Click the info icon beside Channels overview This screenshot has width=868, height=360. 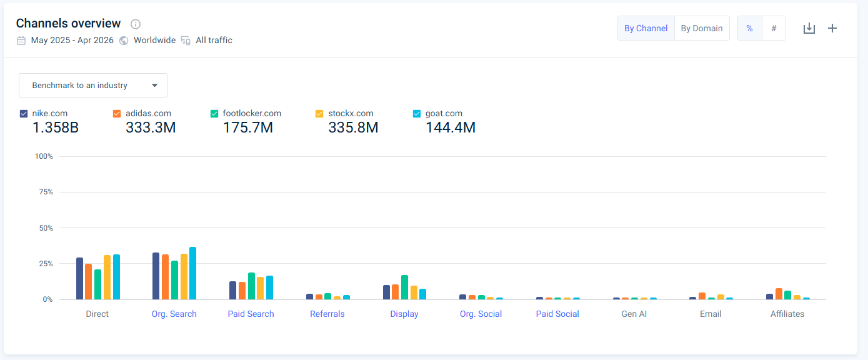point(136,24)
